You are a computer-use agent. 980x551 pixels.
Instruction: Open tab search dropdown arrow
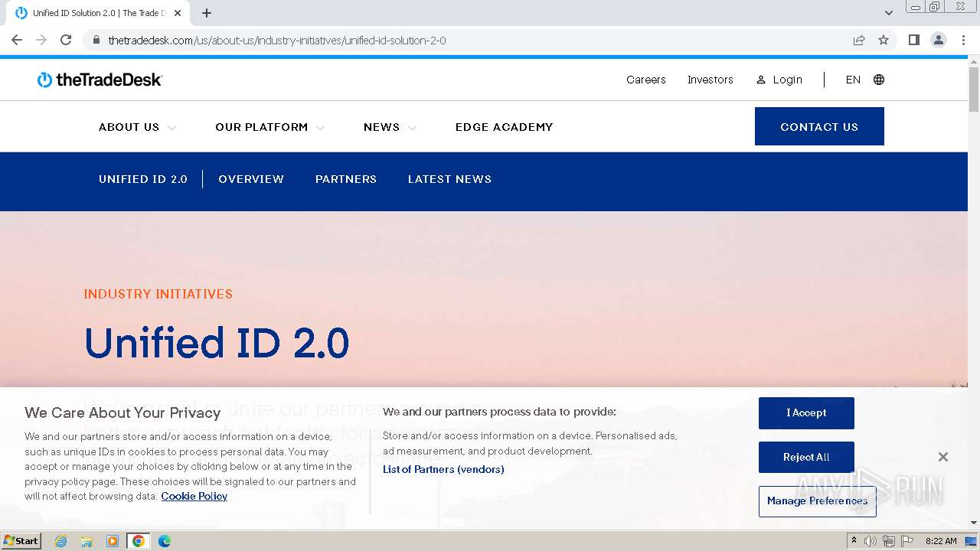(x=888, y=13)
